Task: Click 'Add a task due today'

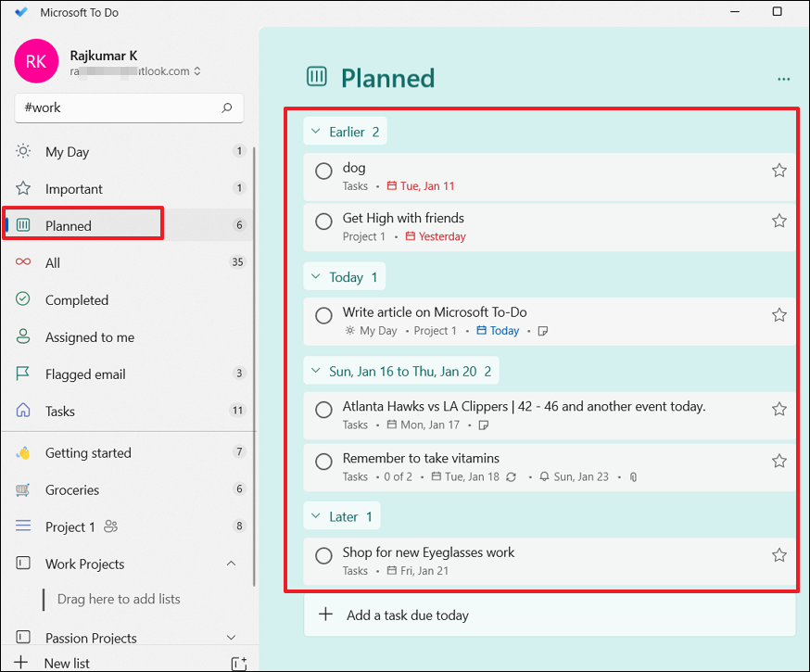Action: 550,615
